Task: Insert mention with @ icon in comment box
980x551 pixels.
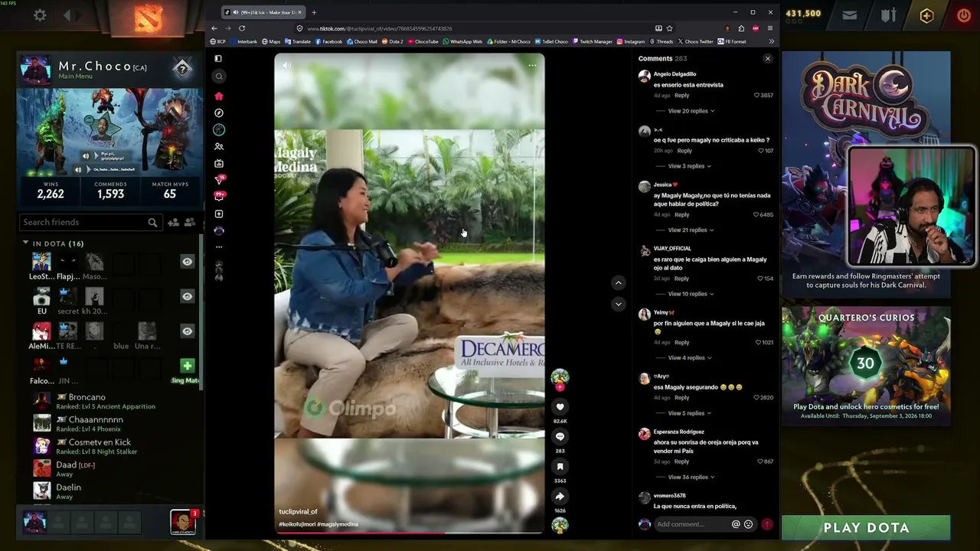Action: tap(736, 524)
